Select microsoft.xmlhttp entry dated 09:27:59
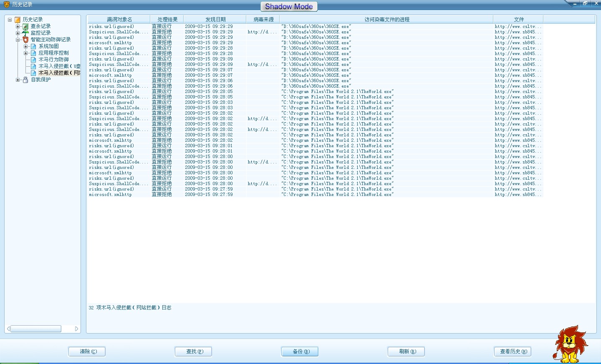Screen dimensions: 601x364 [315, 195]
